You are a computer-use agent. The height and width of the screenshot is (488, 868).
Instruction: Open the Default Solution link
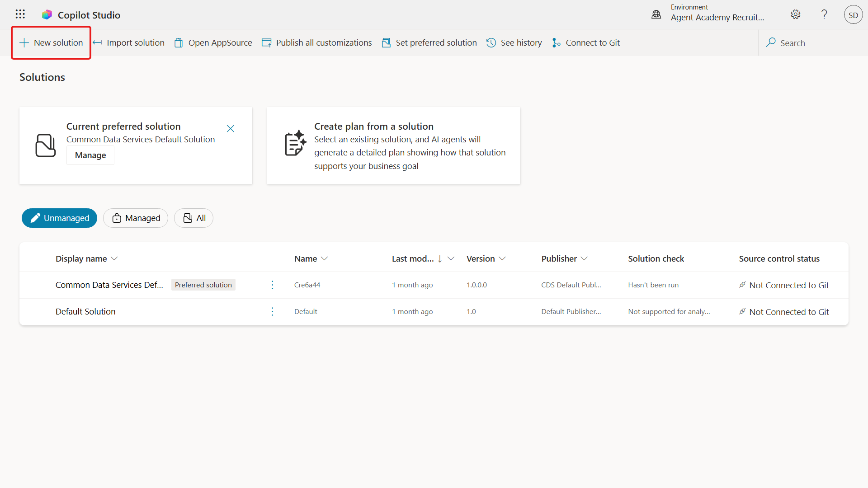coord(85,311)
